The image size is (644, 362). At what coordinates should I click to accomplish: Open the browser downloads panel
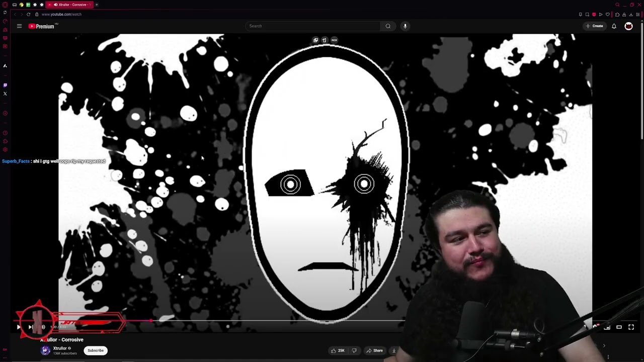tap(631, 14)
